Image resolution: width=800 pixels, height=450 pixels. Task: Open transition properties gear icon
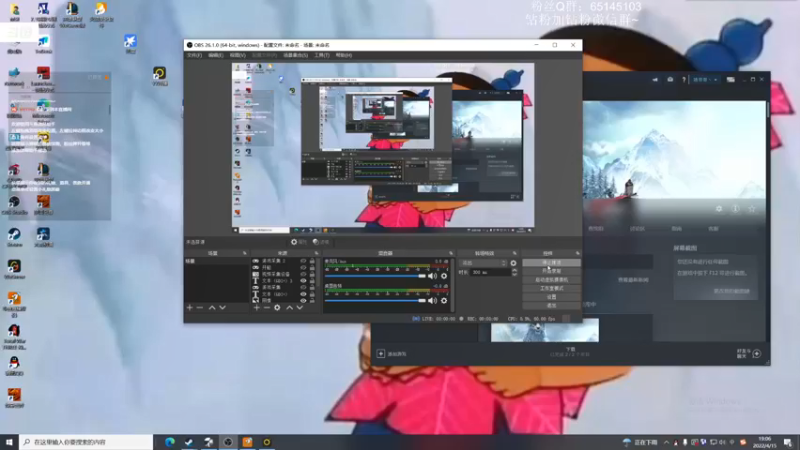click(513, 263)
